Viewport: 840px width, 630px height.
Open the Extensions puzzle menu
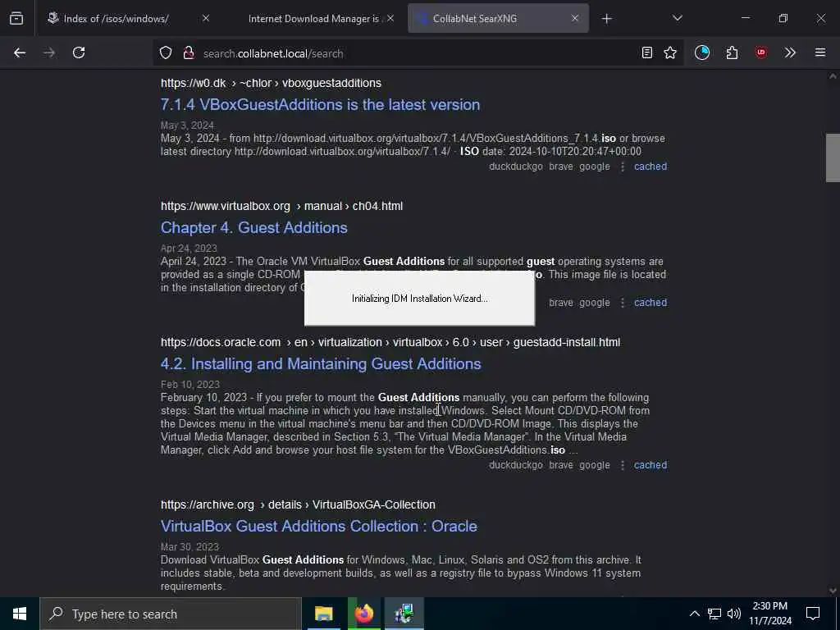tap(733, 52)
